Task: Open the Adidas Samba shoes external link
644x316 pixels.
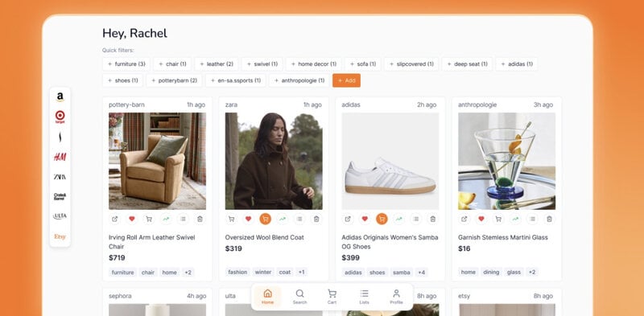Action: 348,220
